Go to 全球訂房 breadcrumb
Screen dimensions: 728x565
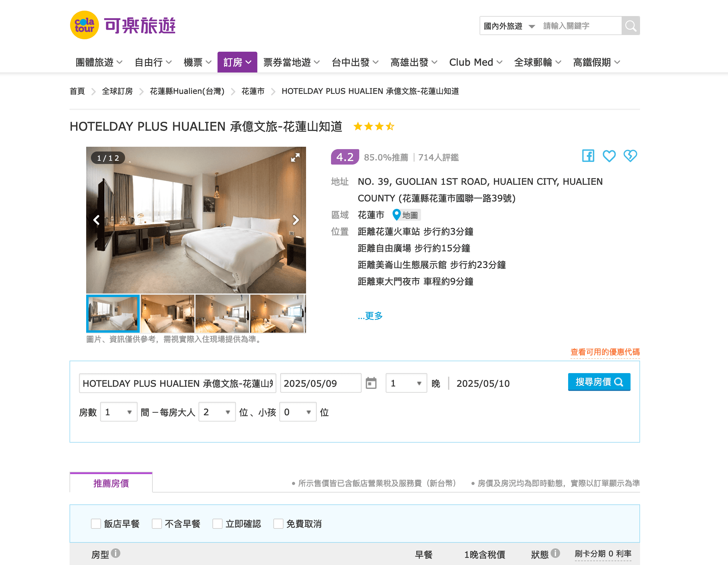[117, 91]
